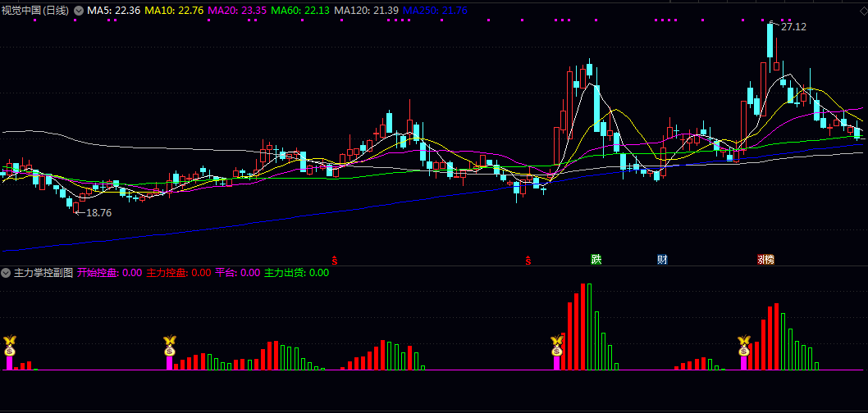
Task: Click the leftmost red $ marker
Action: point(334,261)
